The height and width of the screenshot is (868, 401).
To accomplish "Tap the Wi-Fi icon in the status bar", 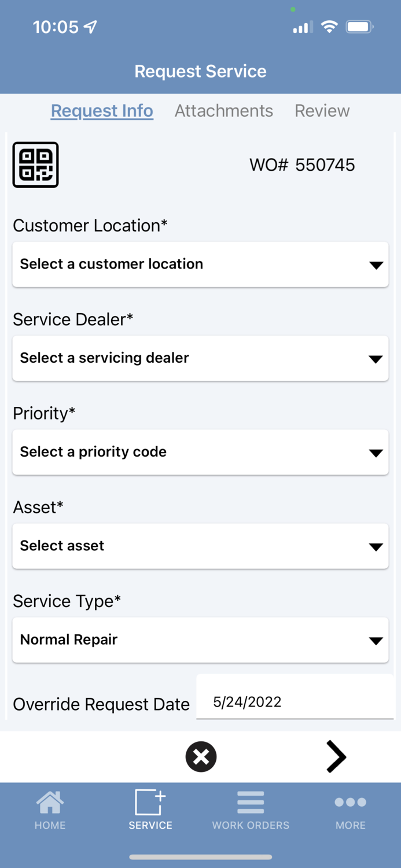I will [x=329, y=26].
